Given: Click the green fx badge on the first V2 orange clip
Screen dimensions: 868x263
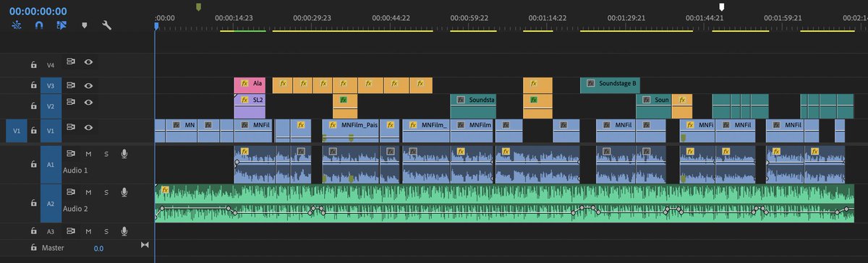Looking at the screenshot, I should [344, 100].
